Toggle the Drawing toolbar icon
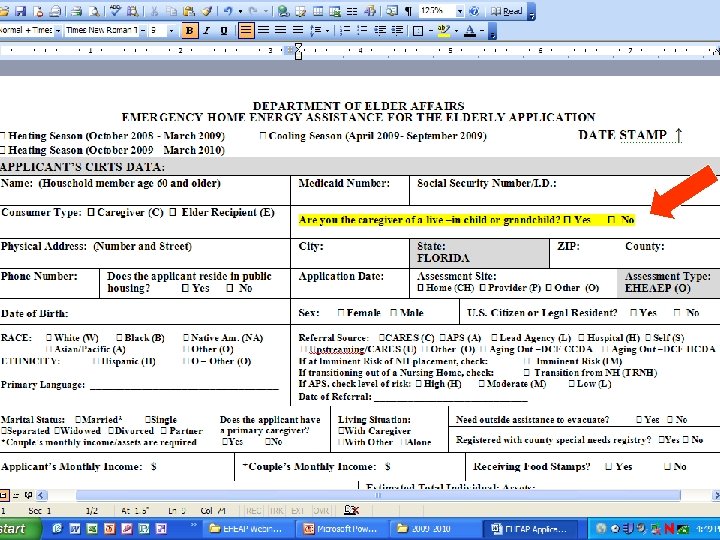 (x=370, y=11)
